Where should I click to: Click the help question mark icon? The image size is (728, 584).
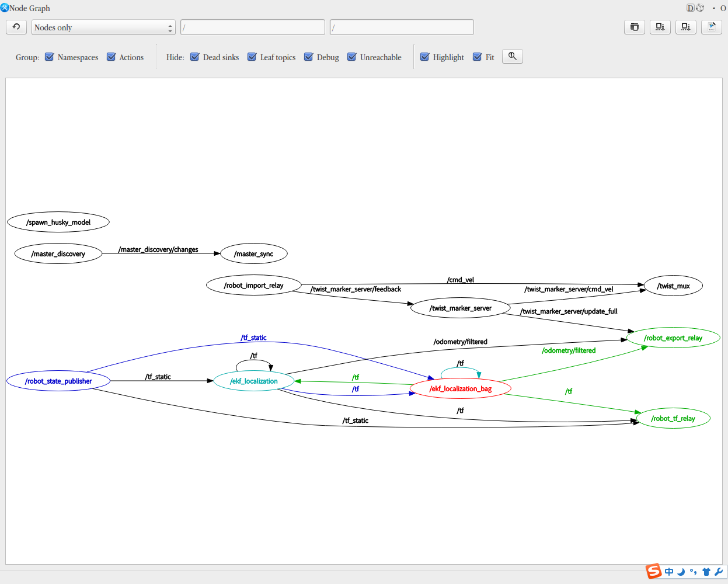coord(700,8)
